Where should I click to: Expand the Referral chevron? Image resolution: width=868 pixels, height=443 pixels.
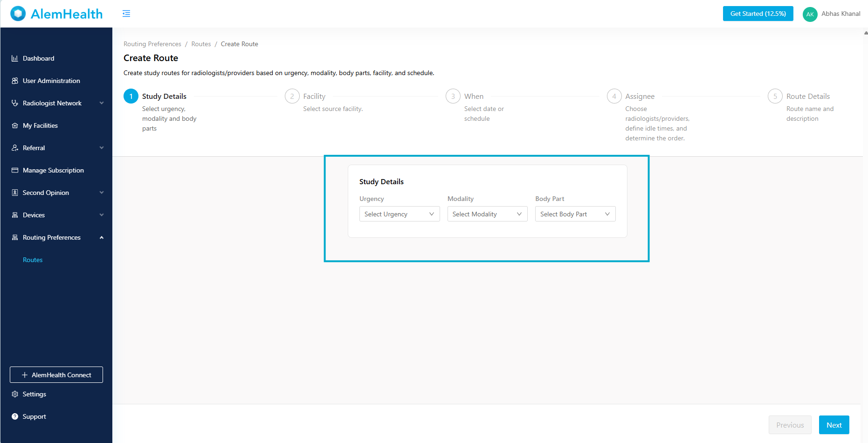tap(102, 148)
